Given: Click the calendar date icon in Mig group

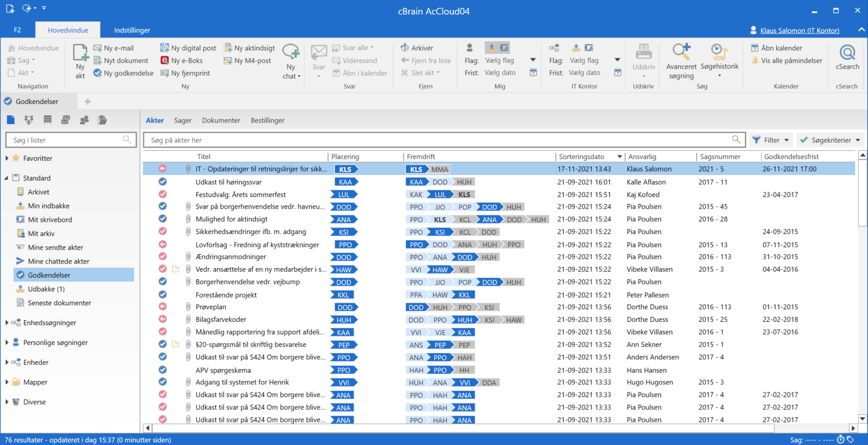Looking at the screenshot, I should 533,73.
